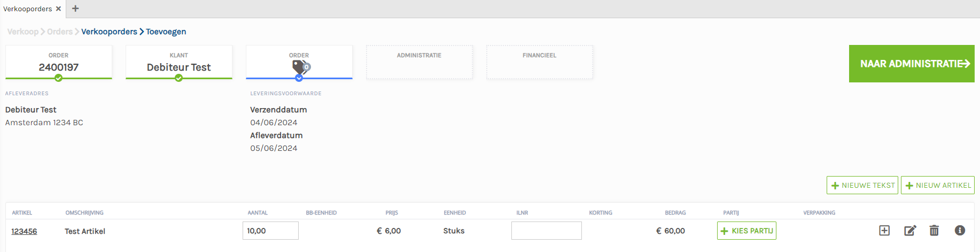
Task: Select the Klant Debiteur Test step
Action: (x=178, y=62)
